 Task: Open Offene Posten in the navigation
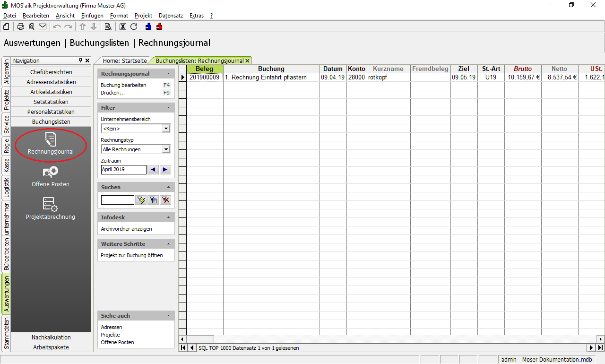(x=51, y=177)
